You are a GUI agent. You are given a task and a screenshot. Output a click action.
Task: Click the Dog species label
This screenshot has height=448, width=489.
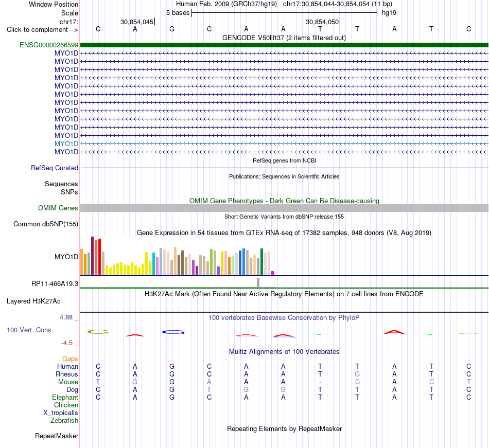coord(72,390)
